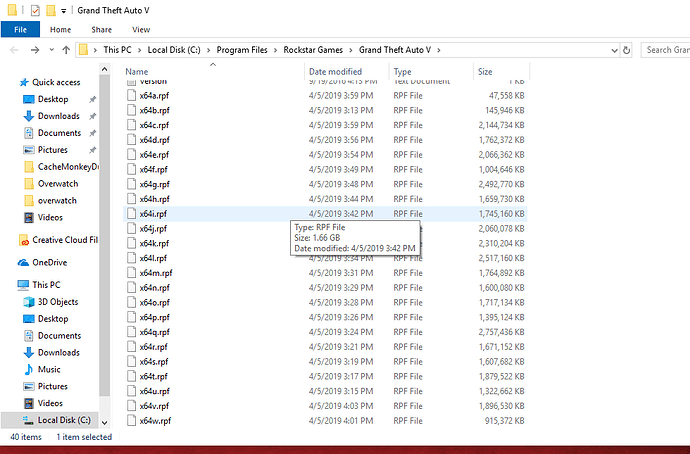690x454 pixels.
Task: Select pinned Downloads under Quick access
Action: click(59, 116)
